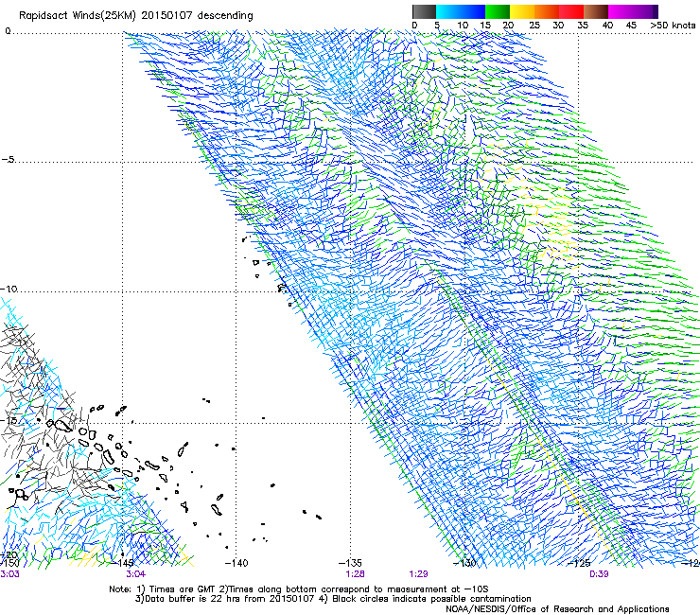Click the '1:28' swath time label

(356, 574)
